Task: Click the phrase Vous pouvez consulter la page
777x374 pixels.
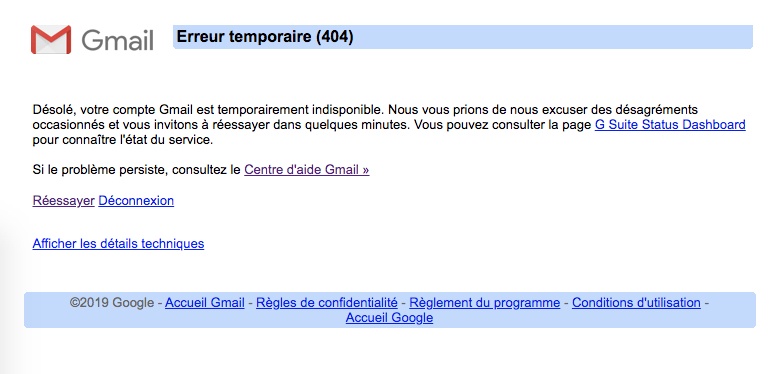Action: pyautogui.click(x=502, y=124)
